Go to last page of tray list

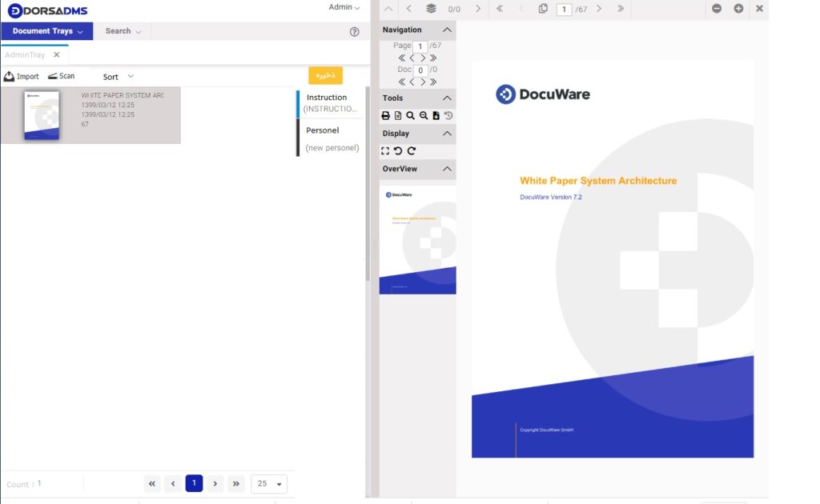click(236, 484)
